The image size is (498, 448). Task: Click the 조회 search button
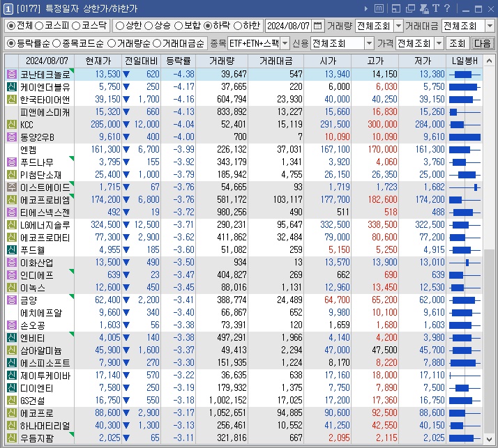[x=457, y=43]
